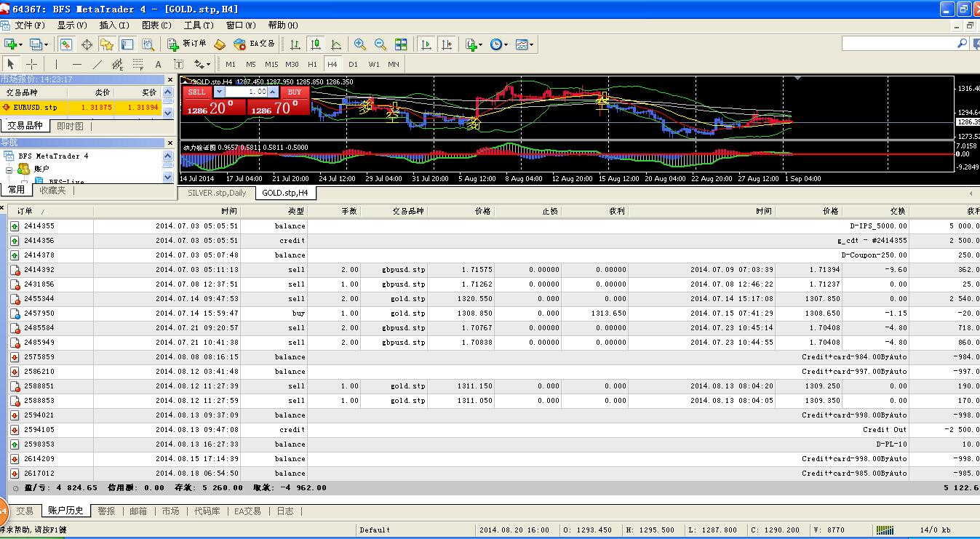Collapse the 账户 accounts tree node
The width and height of the screenshot is (980, 539).
9,169
